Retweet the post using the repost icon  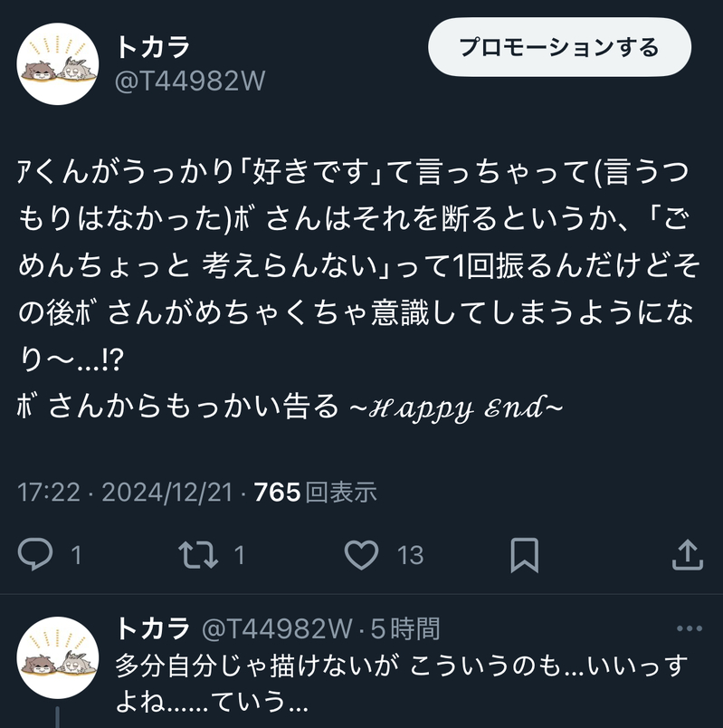point(198,554)
